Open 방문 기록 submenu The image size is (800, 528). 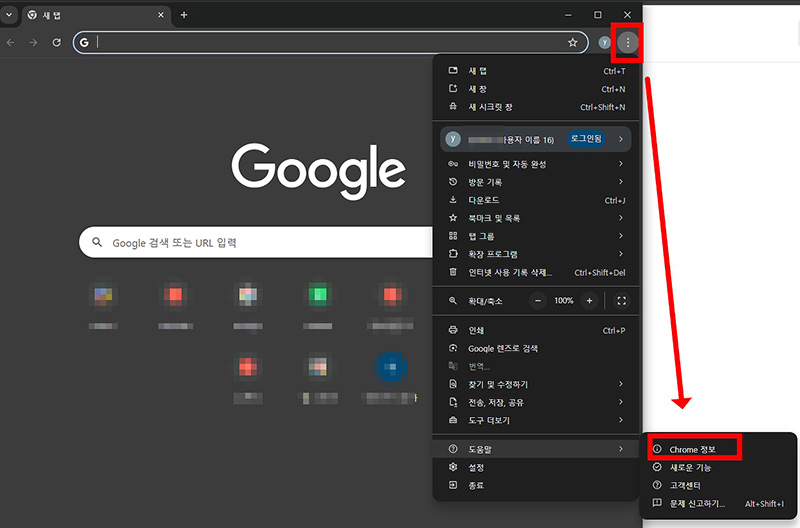tap(536, 182)
